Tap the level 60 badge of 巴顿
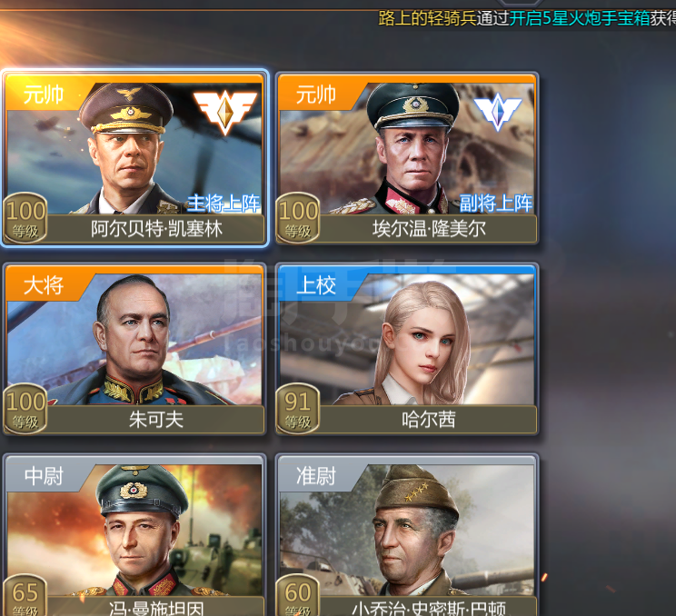Viewport: 676px width, 616px height. tap(298, 595)
